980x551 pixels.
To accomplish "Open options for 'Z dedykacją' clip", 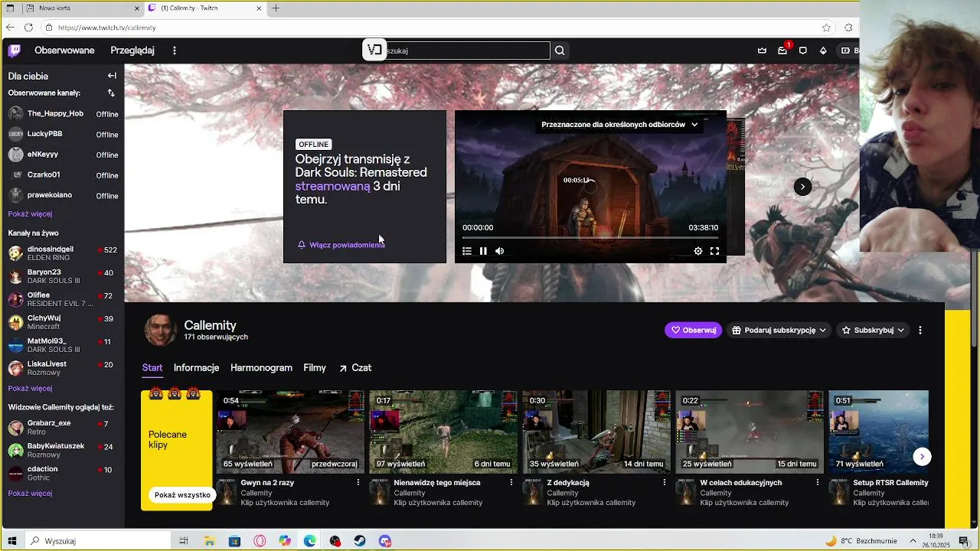I will click(665, 483).
